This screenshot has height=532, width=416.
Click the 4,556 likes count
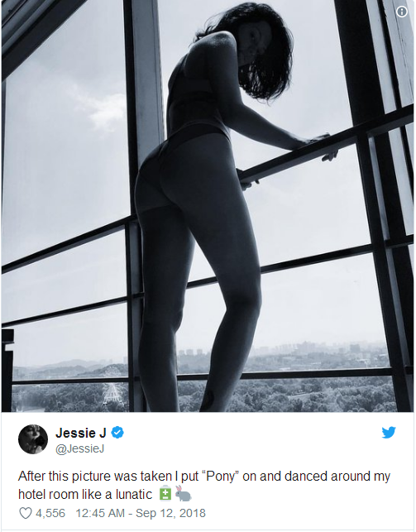click(50, 513)
